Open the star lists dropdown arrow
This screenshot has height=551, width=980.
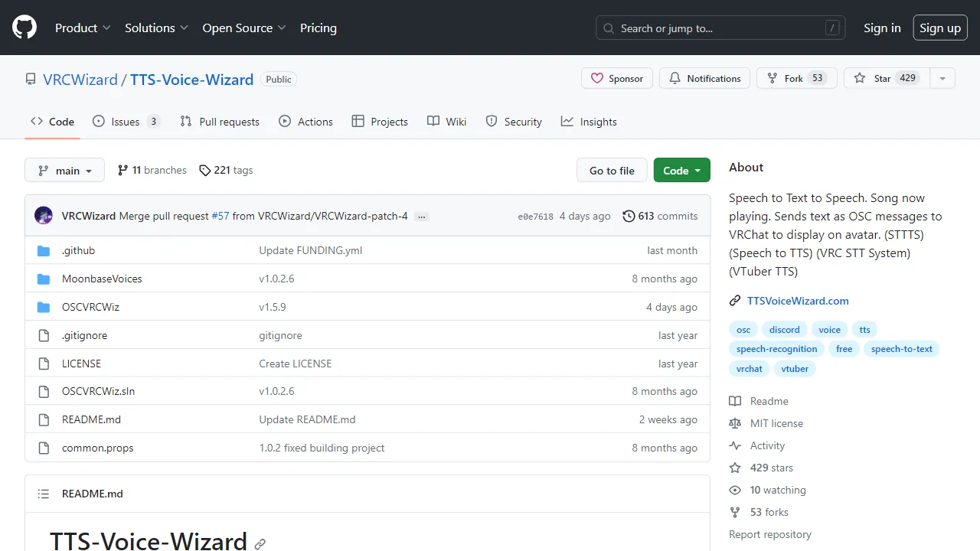(942, 78)
